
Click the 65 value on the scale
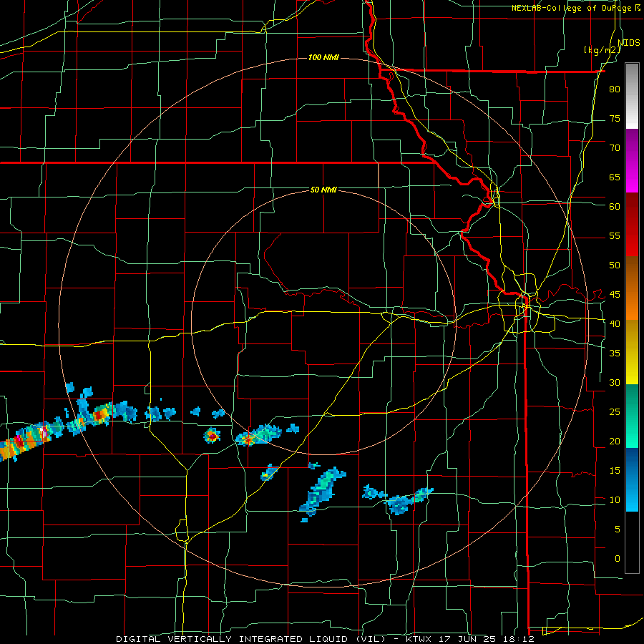(x=615, y=177)
